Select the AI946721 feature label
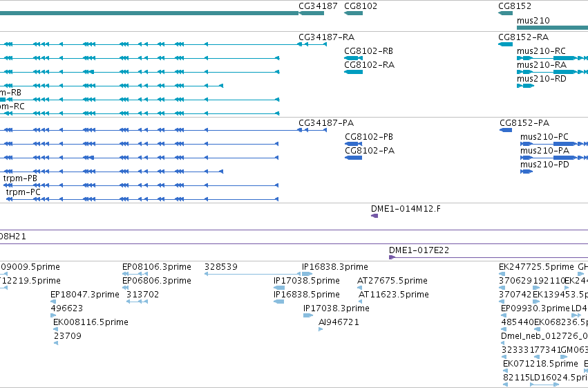Image resolution: width=588 pixels, height=388 pixels. pos(339,322)
